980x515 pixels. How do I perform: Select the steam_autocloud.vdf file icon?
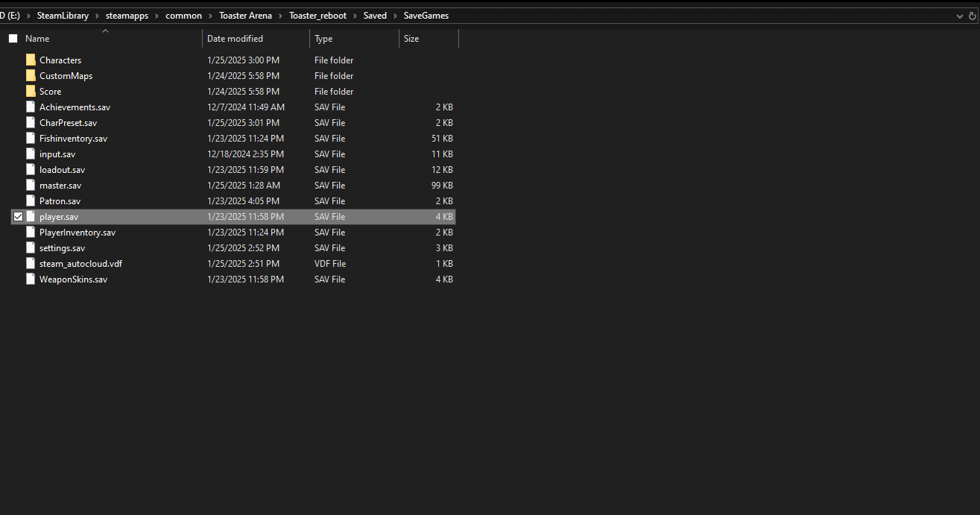point(31,263)
